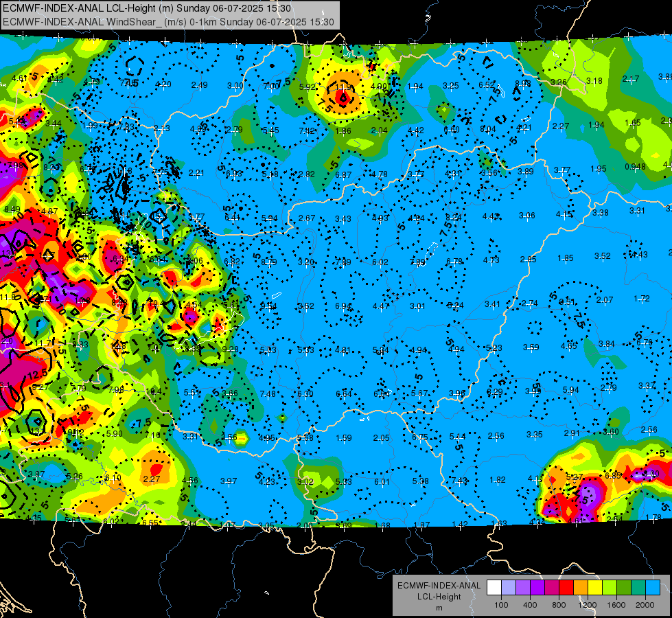Image resolution: width=672 pixels, height=618 pixels.
Task: Click the 12.5 contour label
Action: [38, 376]
